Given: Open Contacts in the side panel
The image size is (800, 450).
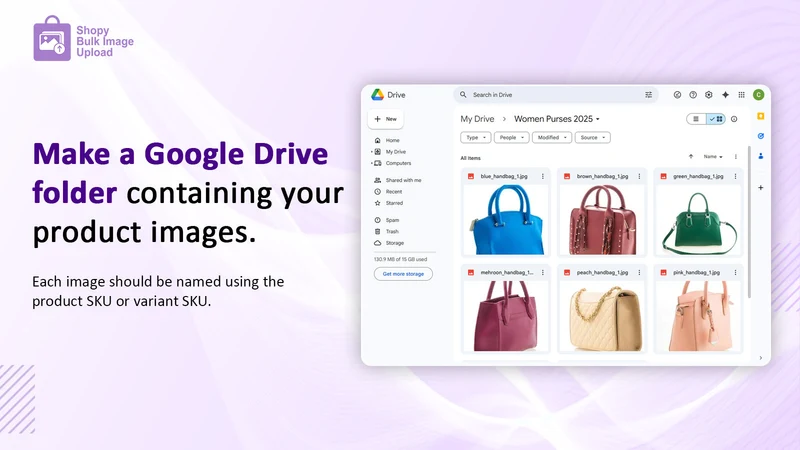Looking at the screenshot, I should click(x=761, y=156).
